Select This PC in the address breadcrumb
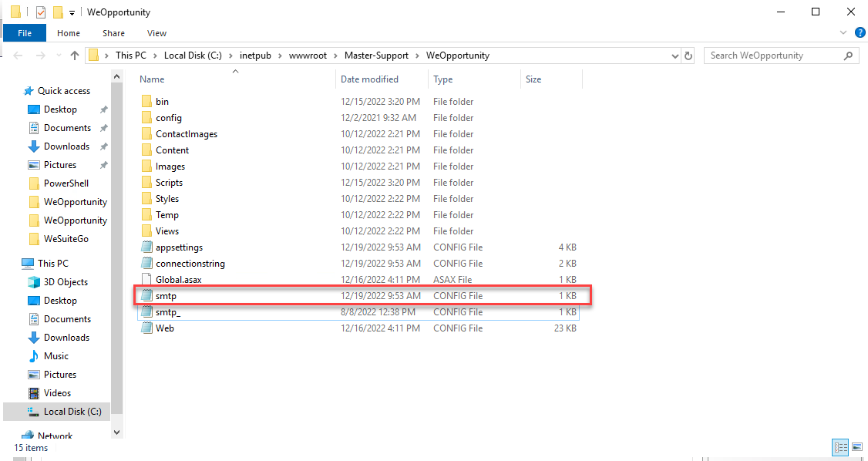This screenshot has height=461, width=868. pyautogui.click(x=130, y=56)
